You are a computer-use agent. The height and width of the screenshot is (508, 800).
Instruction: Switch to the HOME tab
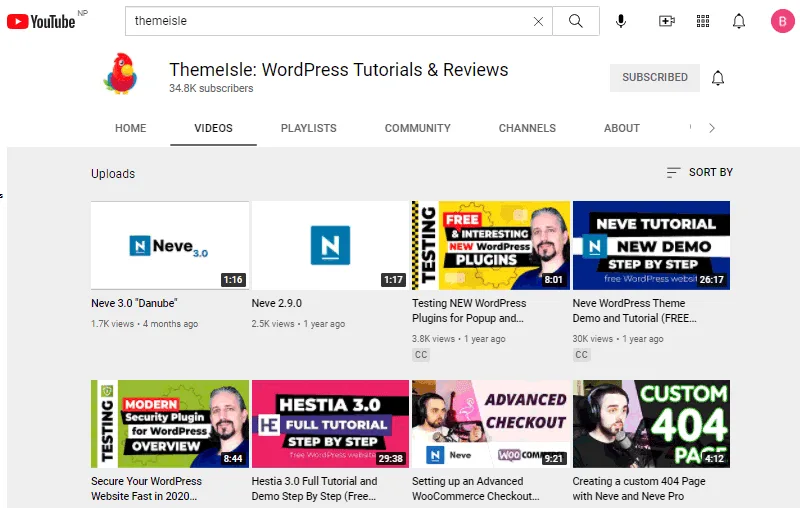click(131, 128)
